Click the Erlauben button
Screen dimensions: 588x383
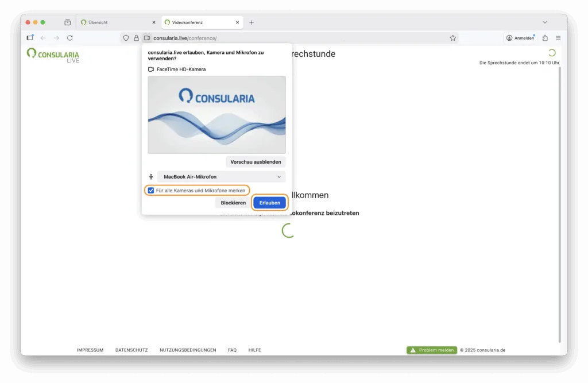click(x=269, y=203)
